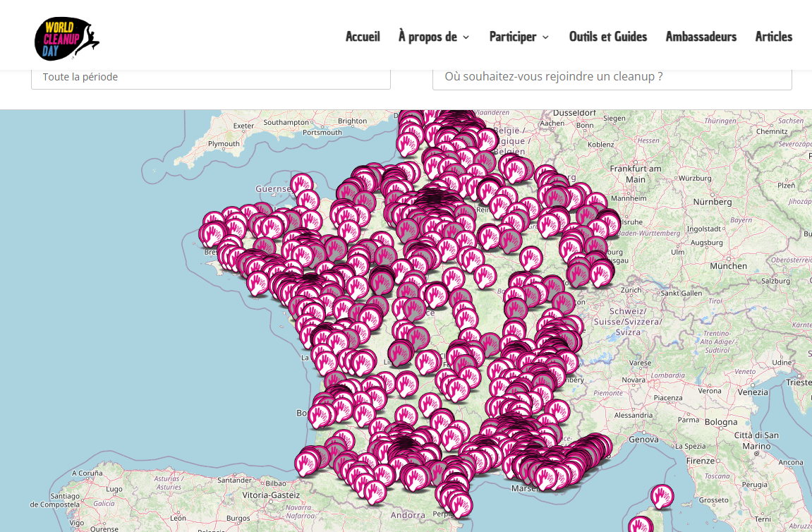Click the Genova city label
Image resolution: width=812 pixels, height=532 pixels.
643,440
